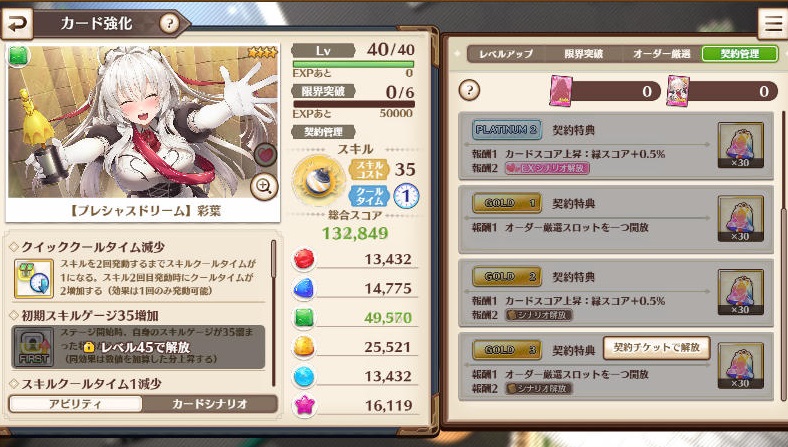The height and width of the screenshot is (447, 788).
Task: Click the bomb skill icon
Action: tap(318, 181)
